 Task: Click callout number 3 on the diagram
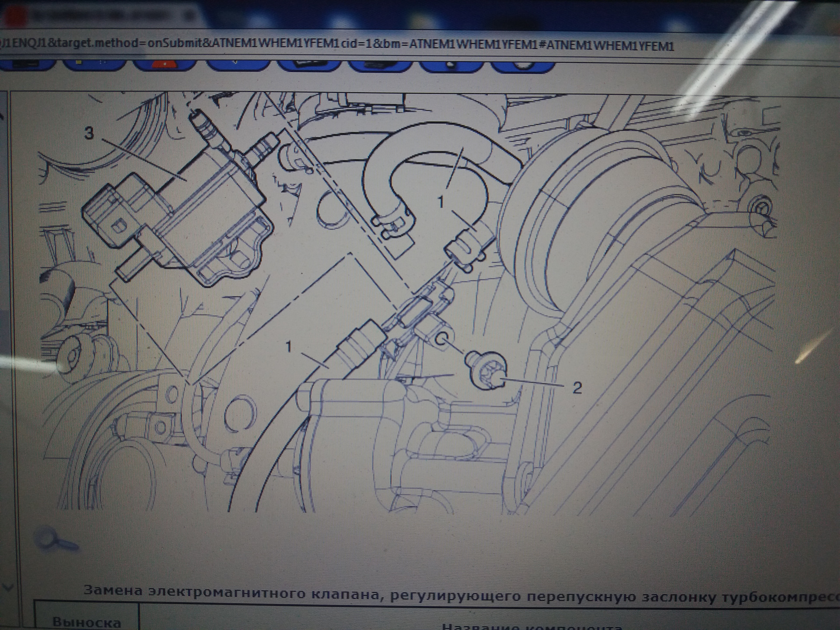[89, 133]
